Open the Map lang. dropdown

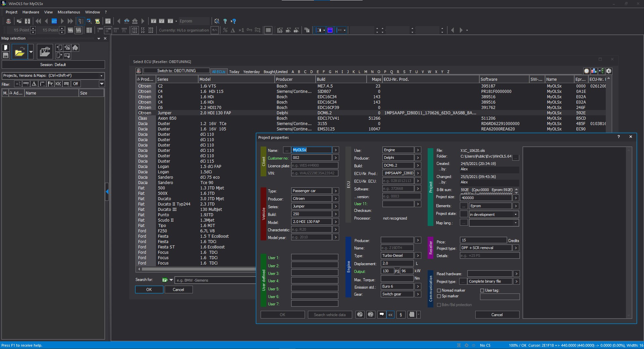[x=516, y=223]
